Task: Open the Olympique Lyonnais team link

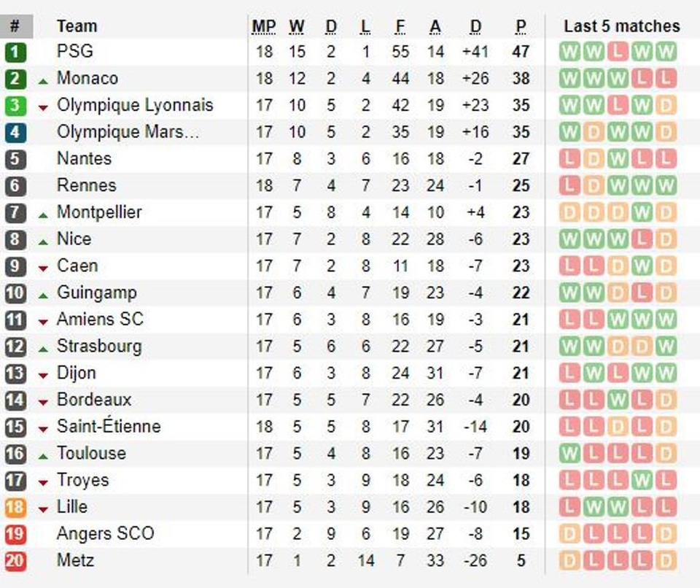Action: (135, 105)
